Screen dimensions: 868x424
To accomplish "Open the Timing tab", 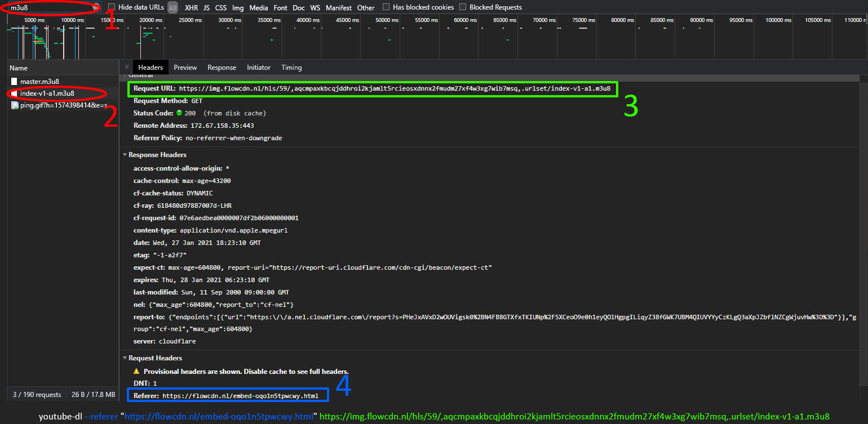I will pos(291,68).
